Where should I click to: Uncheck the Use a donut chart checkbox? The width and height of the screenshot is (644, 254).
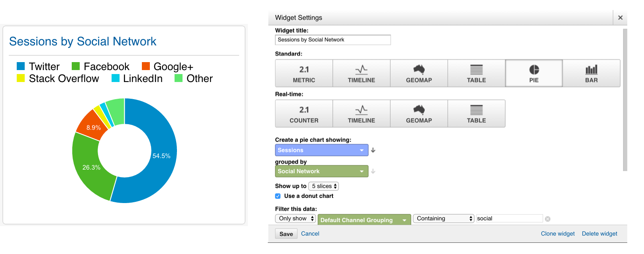click(x=278, y=196)
